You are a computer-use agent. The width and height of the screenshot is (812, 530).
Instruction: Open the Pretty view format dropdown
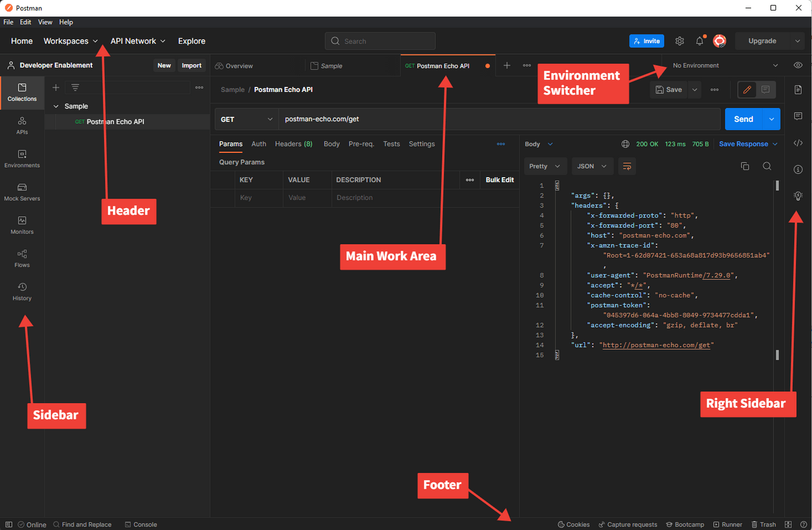545,166
